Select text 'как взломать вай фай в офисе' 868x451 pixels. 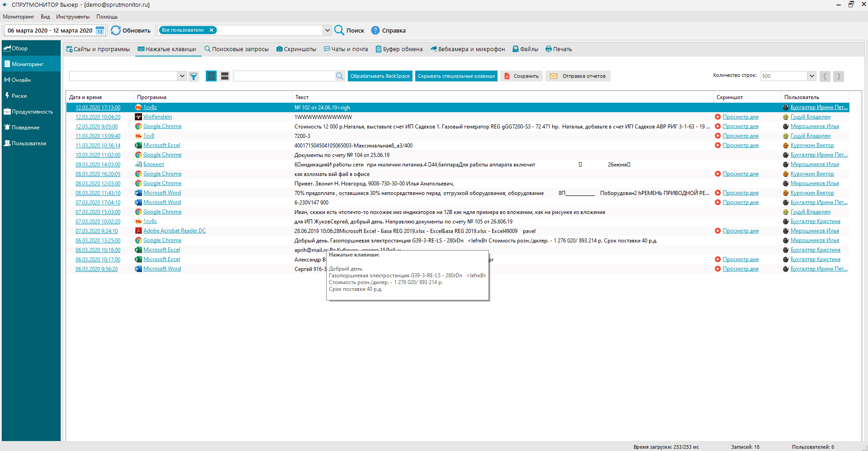[332, 174]
